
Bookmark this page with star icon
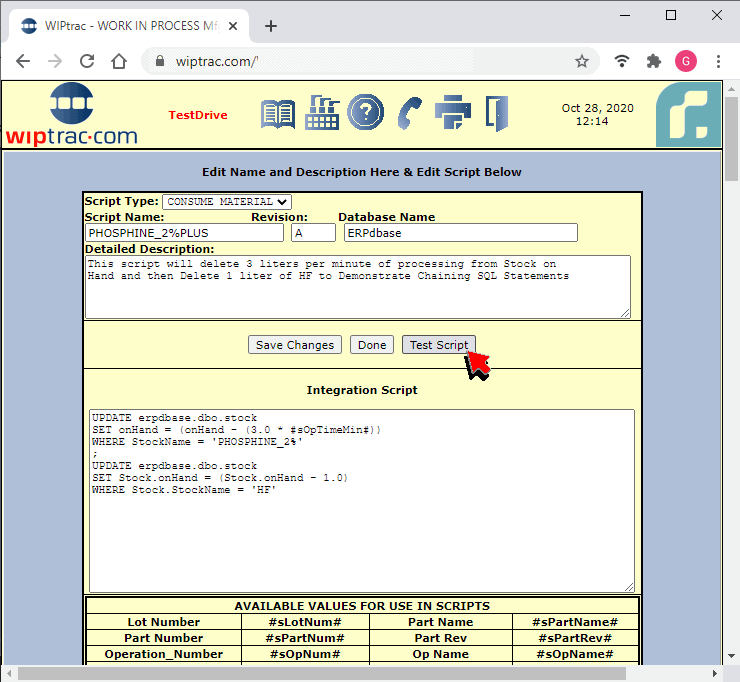click(582, 61)
